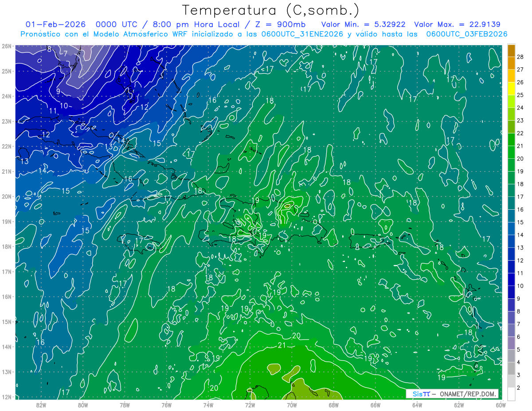The width and height of the screenshot is (532, 411).
Task: Click the "25" label on the color scale
Action: tap(520, 95)
